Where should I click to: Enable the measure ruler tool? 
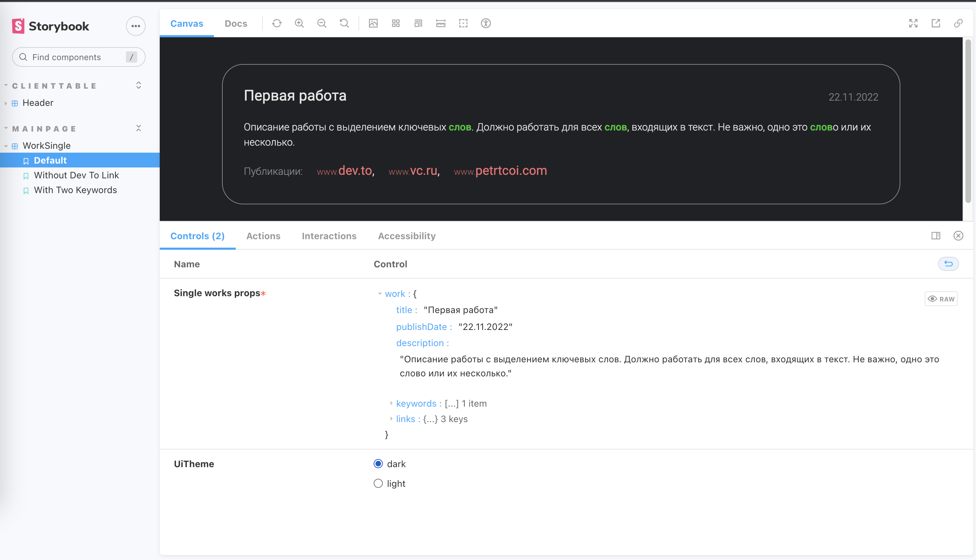click(x=441, y=24)
